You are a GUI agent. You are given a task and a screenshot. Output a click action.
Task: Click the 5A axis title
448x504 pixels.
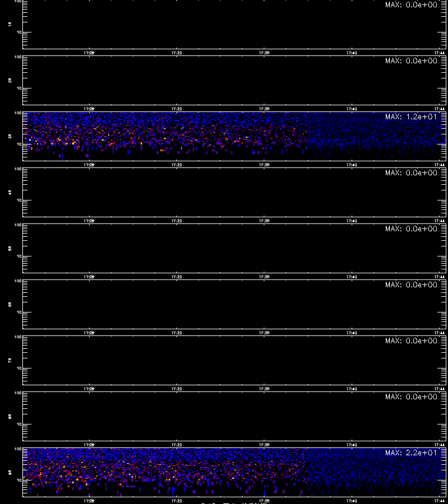pyautogui.click(x=10, y=248)
